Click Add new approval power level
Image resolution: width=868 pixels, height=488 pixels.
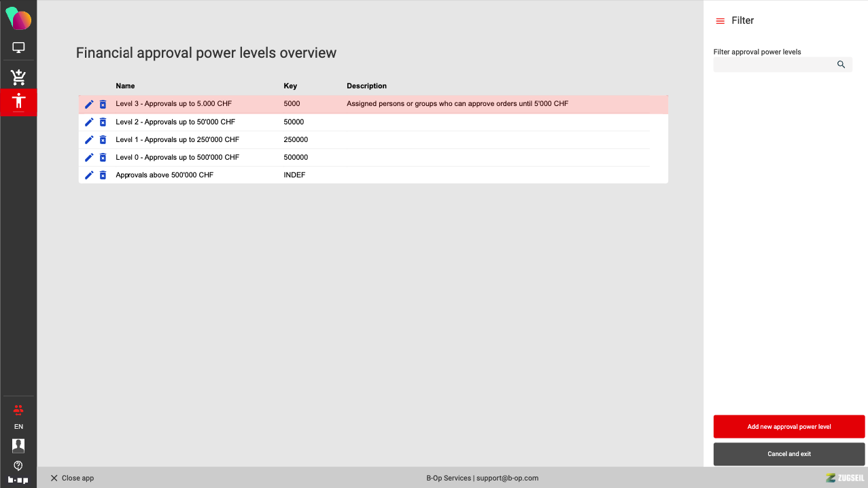[x=788, y=427]
